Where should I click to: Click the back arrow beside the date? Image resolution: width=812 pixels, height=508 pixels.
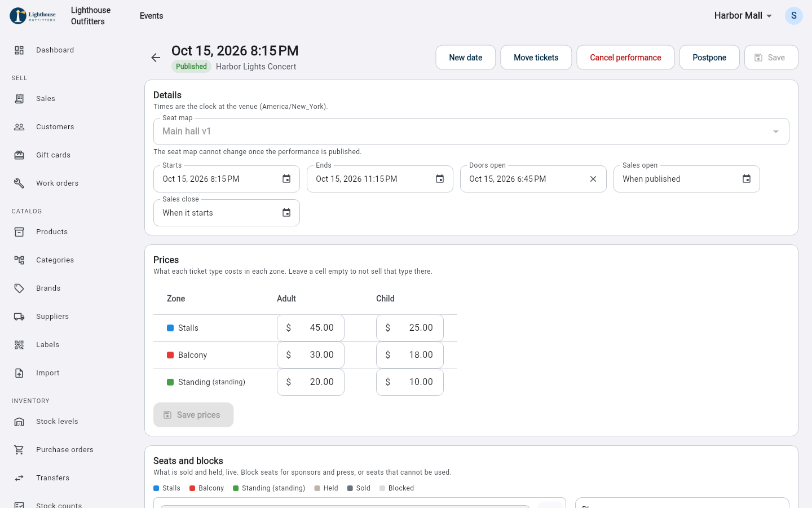tap(156, 58)
